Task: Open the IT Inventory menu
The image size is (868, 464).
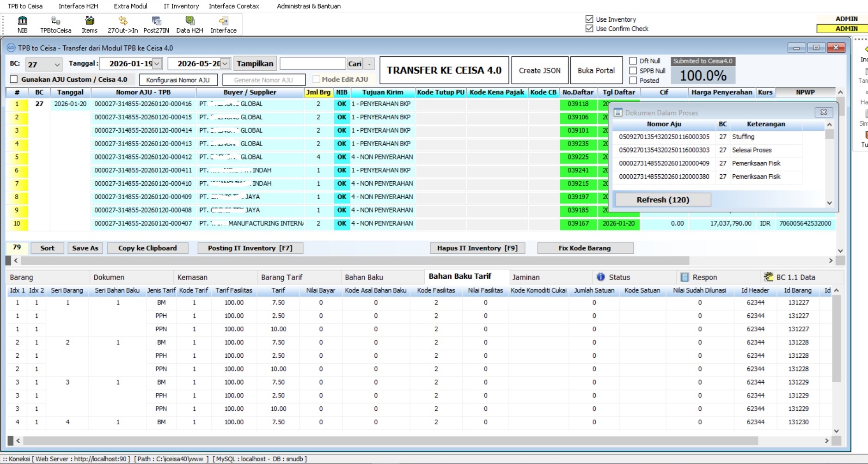Action: point(181,6)
